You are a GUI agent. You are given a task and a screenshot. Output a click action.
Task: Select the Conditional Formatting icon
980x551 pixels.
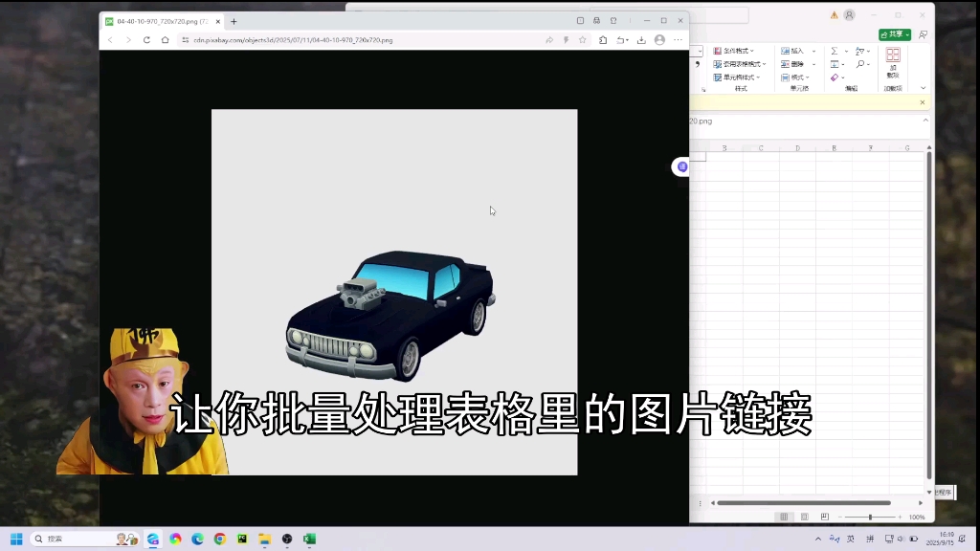pyautogui.click(x=718, y=52)
